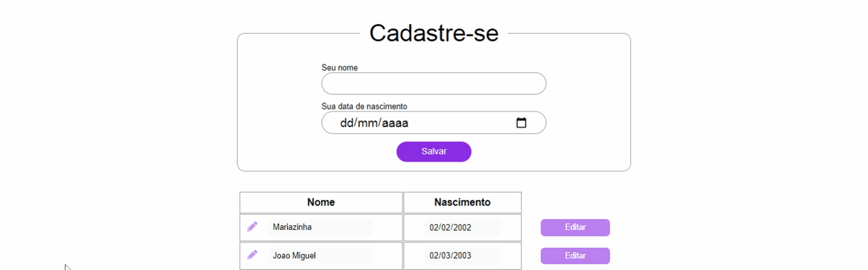Click Editar for the Mariazinha row

pos(575,228)
